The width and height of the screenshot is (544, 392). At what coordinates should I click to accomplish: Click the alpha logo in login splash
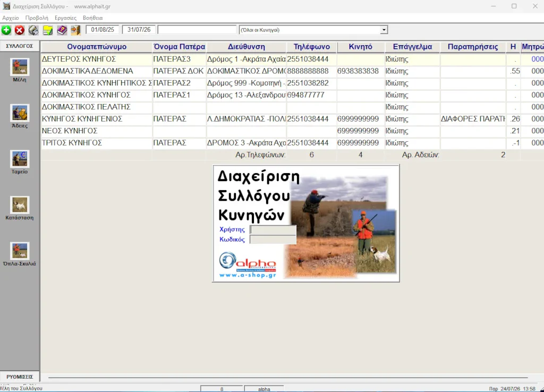tap(248, 262)
